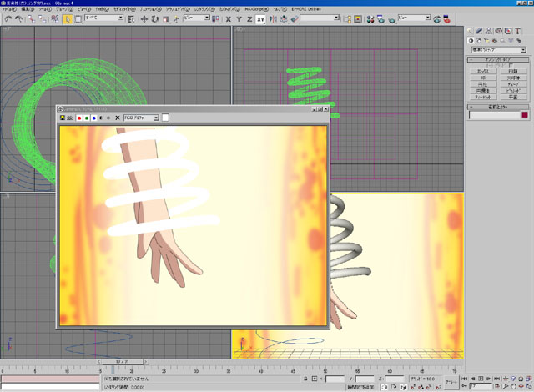Collapse the Name and Color rollout
This screenshot has height=392, width=534.
pos(498,107)
